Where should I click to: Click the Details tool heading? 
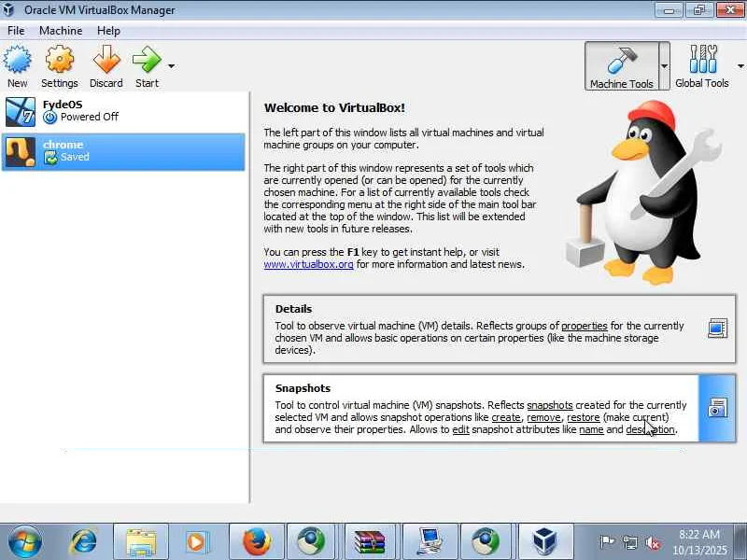click(x=293, y=309)
